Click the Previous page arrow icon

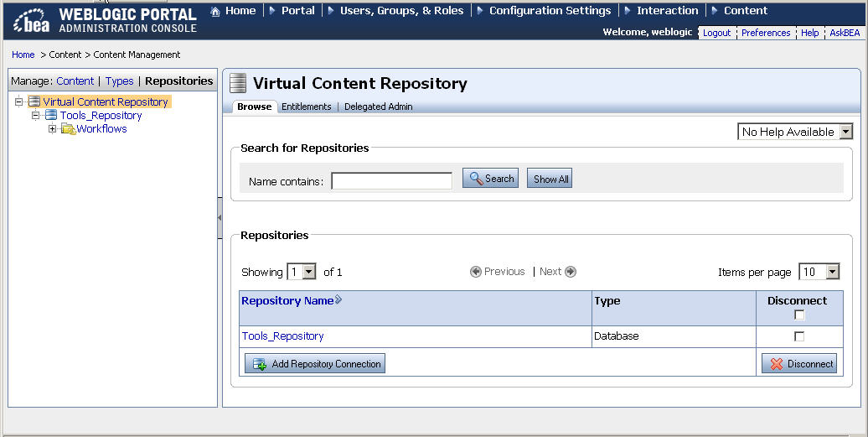coord(476,272)
